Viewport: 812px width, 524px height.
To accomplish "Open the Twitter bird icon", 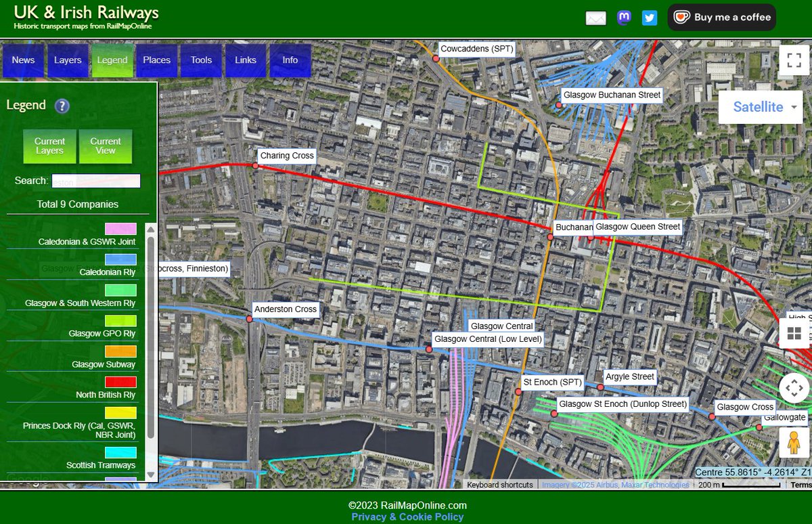I will click(x=649, y=18).
